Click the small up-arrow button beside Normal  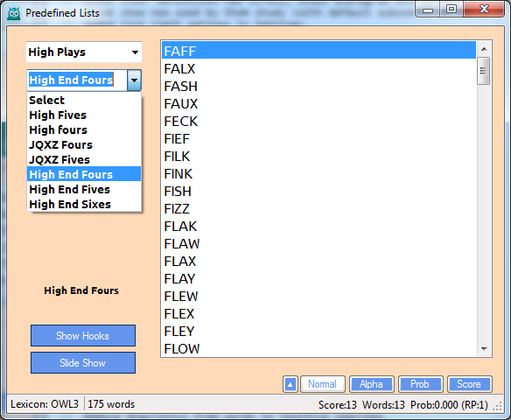[x=290, y=384]
